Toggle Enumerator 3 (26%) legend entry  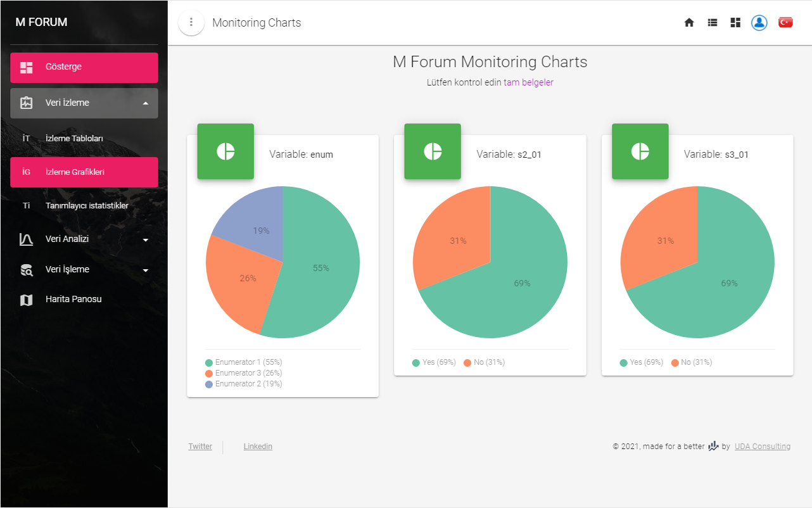coord(243,373)
